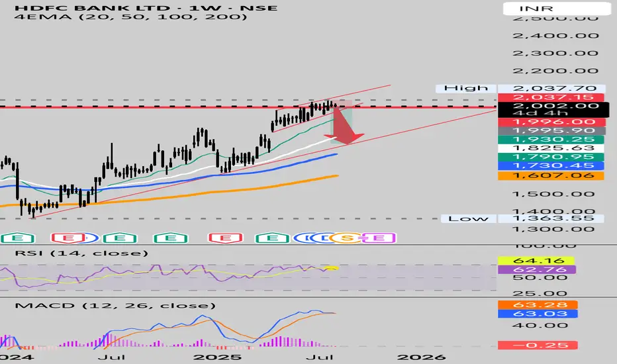This screenshot has width=617, height=364.
Task: Click the gray 1,995.90 price tag
Action: 551,130
